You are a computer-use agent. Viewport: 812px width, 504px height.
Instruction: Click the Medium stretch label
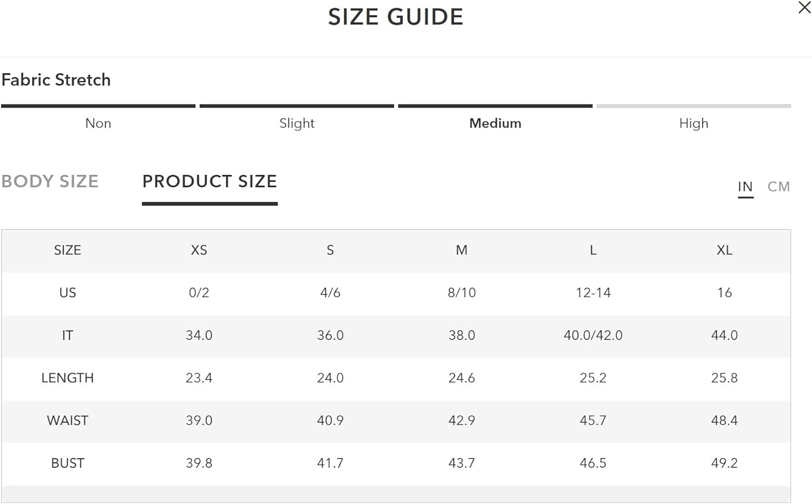click(x=495, y=123)
